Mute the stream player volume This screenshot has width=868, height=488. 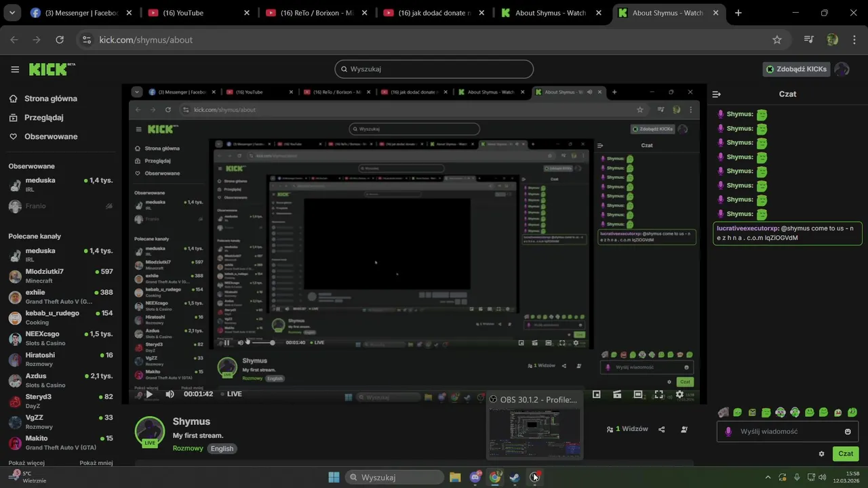point(170,394)
